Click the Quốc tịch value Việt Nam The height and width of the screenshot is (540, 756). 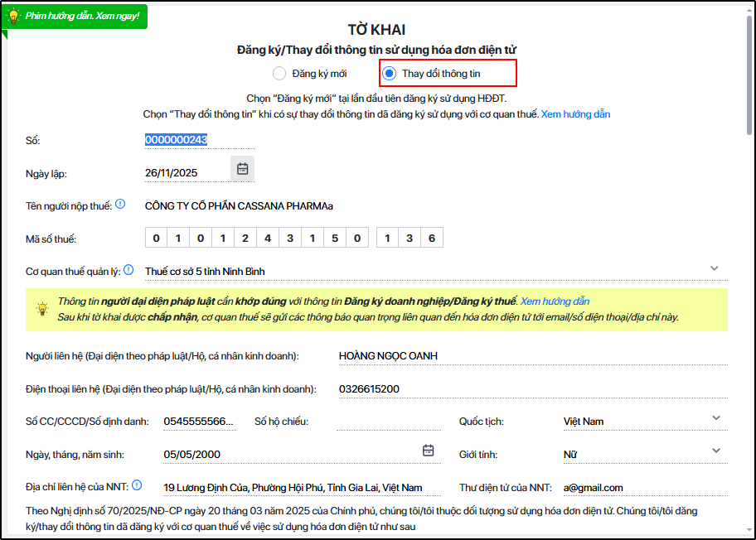(x=584, y=422)
